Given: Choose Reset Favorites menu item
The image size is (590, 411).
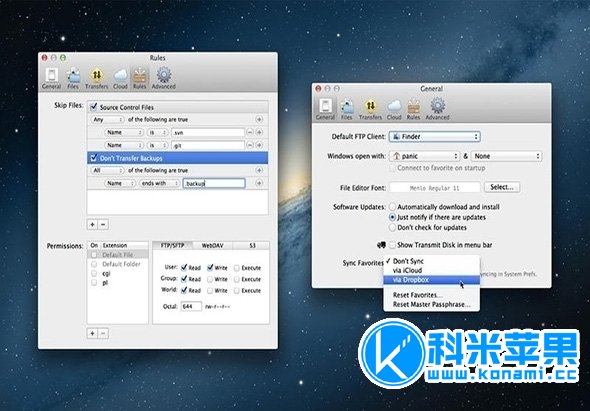Looking at the screenshot, I should [432, 295].
